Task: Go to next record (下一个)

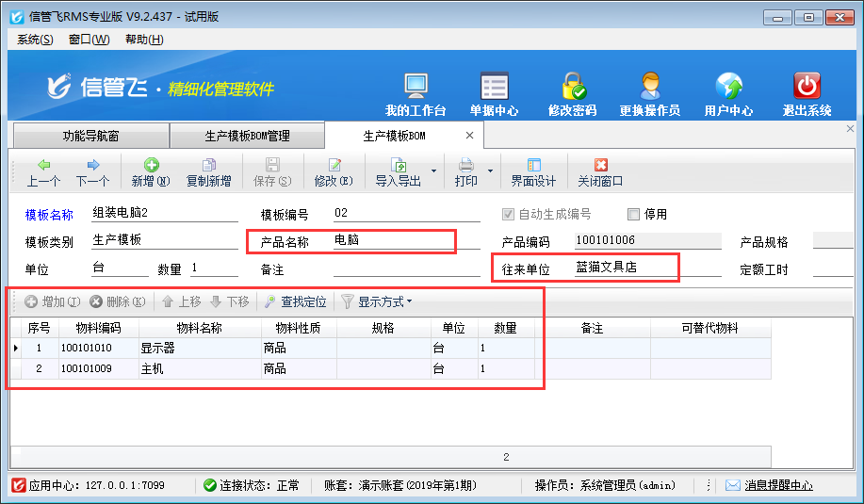Action: (x=92, y=172)
